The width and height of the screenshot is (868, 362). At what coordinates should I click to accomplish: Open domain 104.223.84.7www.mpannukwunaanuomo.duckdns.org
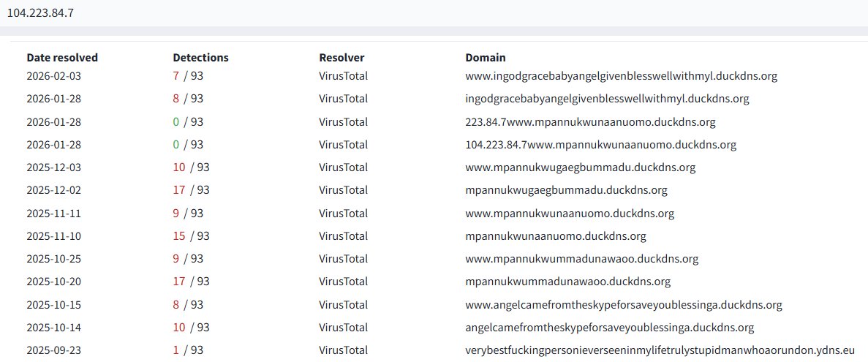click(x=600, y=145)
